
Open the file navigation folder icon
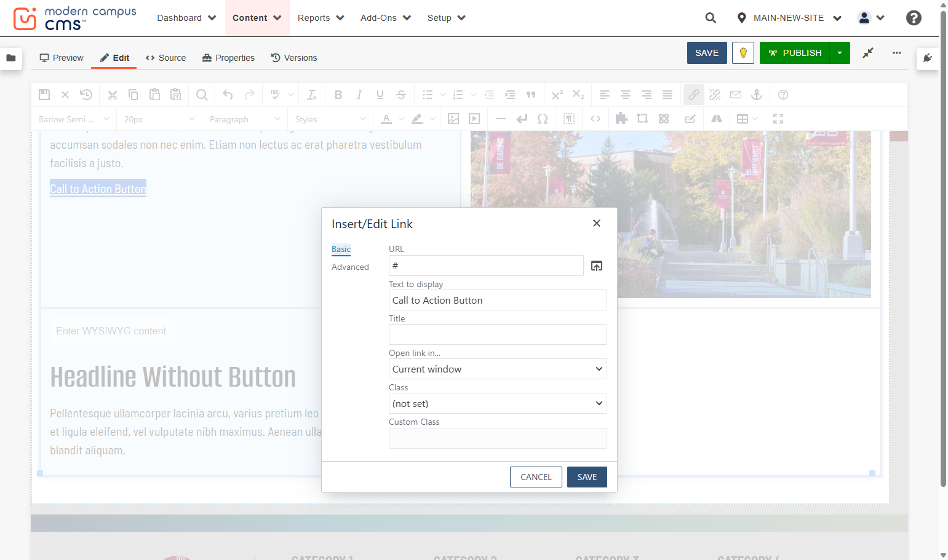pos(11,58)
